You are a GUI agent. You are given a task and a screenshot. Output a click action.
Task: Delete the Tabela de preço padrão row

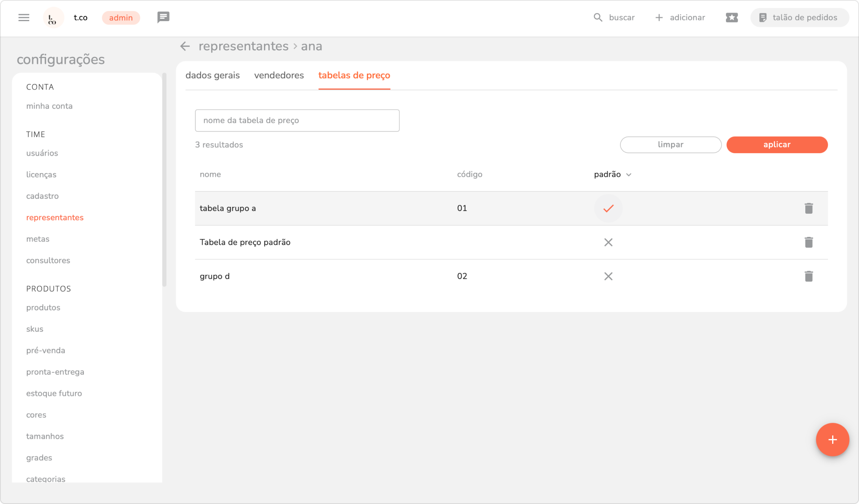pyautogui.click(x=809, y=242)
